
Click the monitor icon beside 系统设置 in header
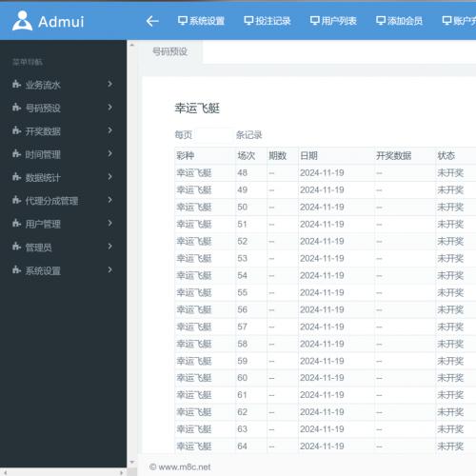click(183, 21)
